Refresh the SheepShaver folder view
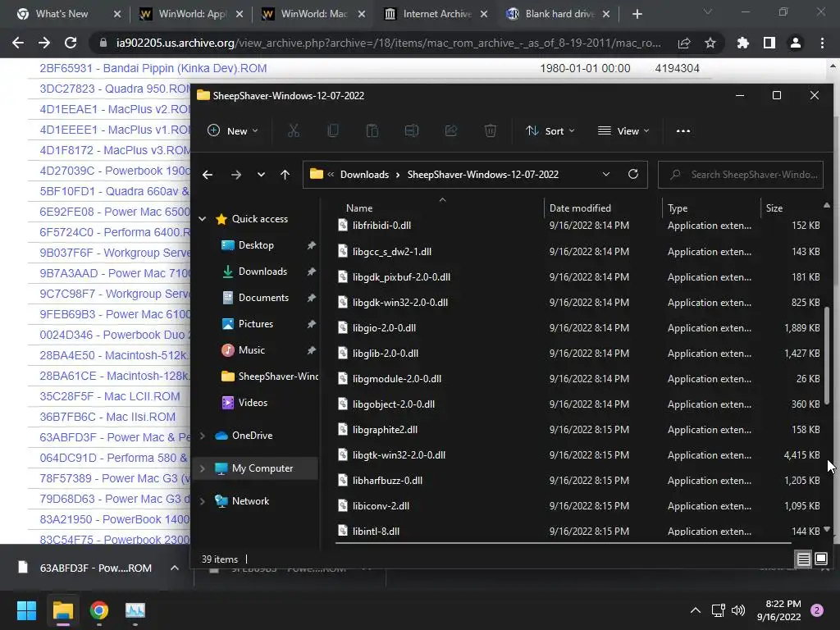This screenshot has width=840, height=630. (633, 174)
